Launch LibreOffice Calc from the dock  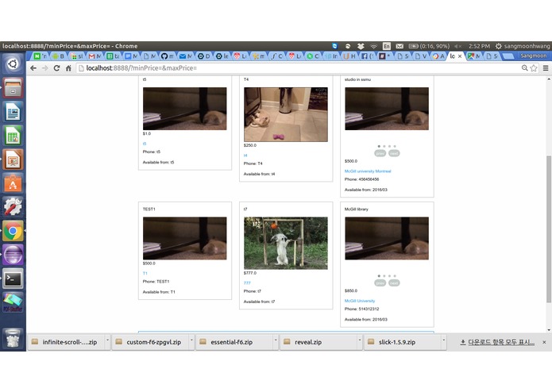point(13,136)
